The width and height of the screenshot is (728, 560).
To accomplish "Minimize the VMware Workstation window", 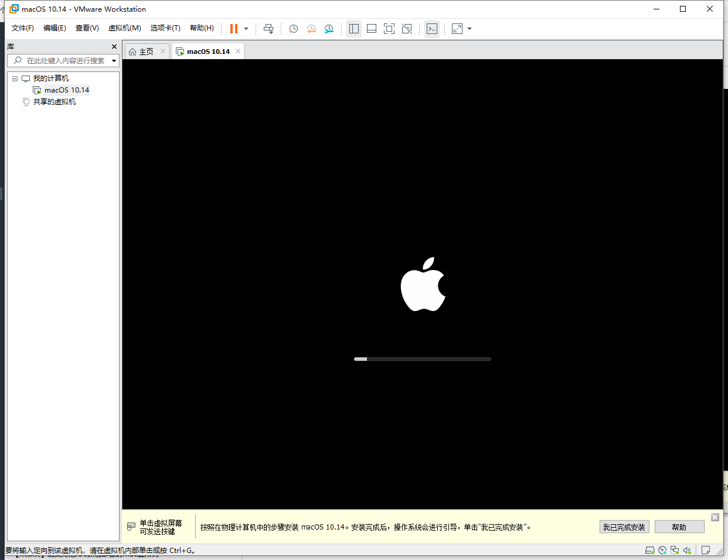I will pos(656,9).
